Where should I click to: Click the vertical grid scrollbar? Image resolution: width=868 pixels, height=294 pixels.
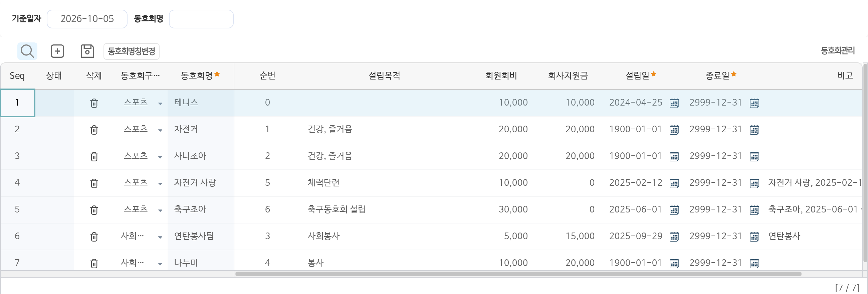point(865,162)
